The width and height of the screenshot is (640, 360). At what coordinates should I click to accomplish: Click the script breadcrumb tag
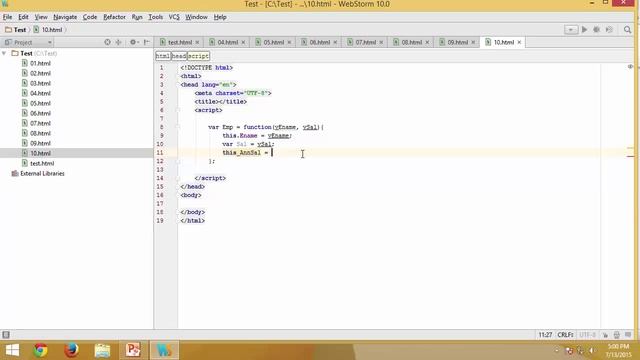[198, 56]
